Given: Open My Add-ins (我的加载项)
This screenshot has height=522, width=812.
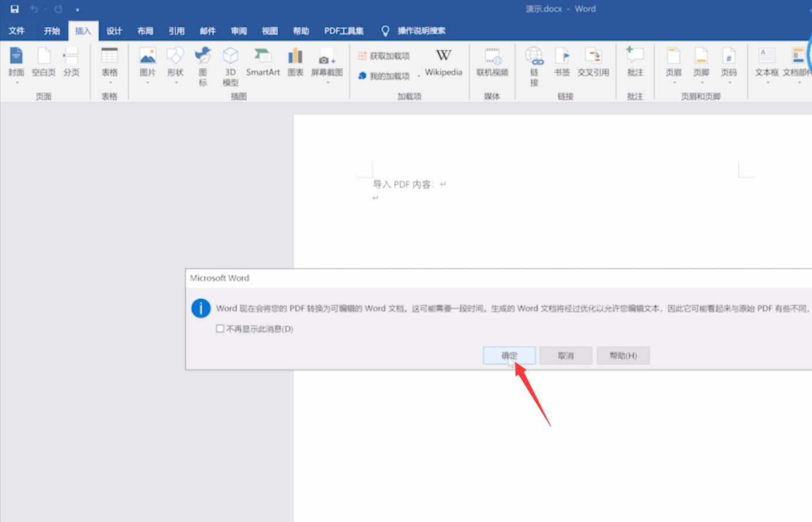Looking at the screenshot, I should pyautogui.click(x=383, y=76).
